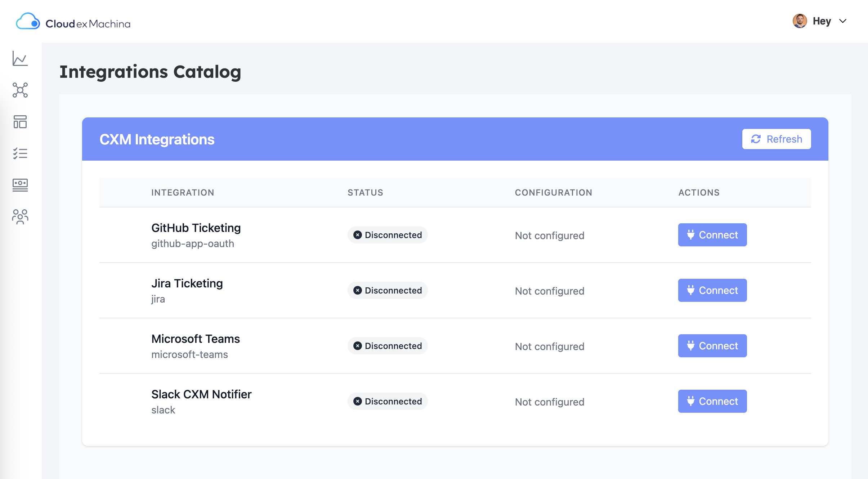The width and height of the screenshot is (868, 479).
Task: Click Slack CXM Notifier Disconnected badge
Action: click(388, 401)
